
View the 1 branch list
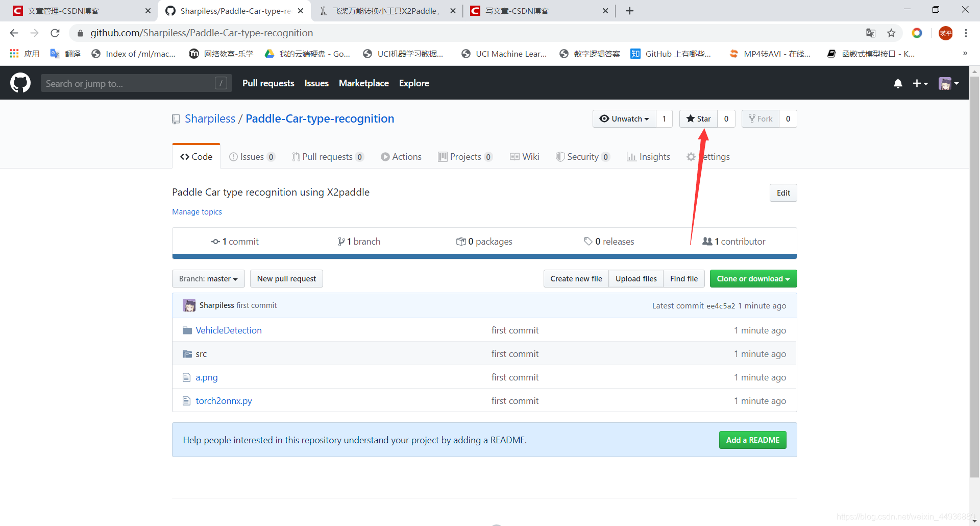tap(359, 242)
